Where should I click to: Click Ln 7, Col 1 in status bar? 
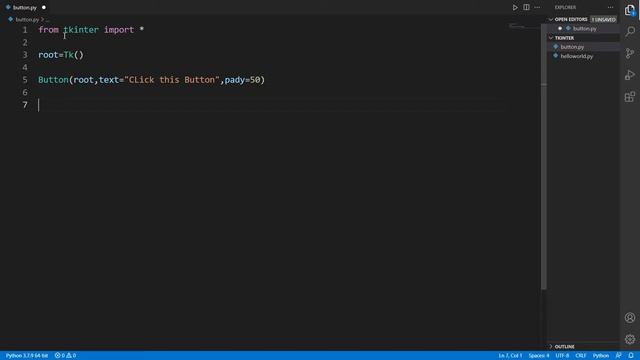[510, 356]
